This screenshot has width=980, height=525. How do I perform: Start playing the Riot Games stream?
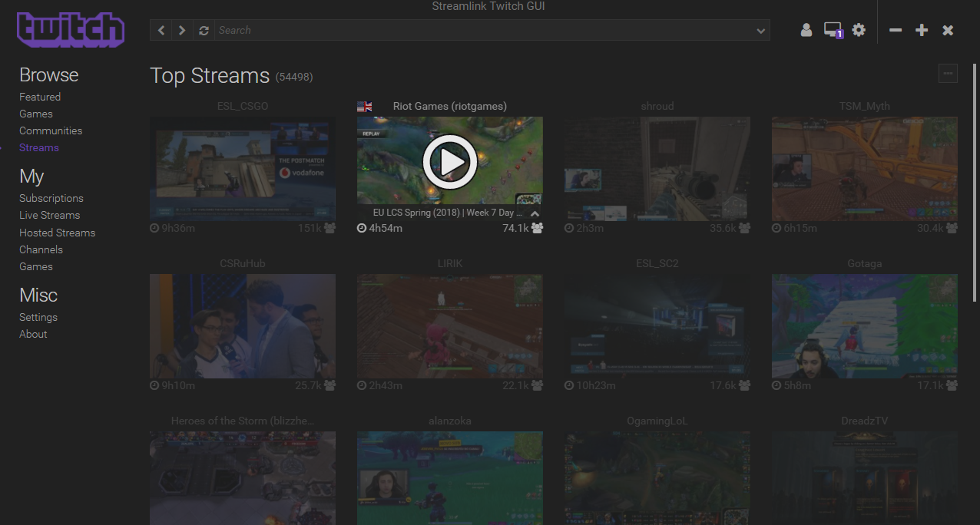[x=450, y=162]
